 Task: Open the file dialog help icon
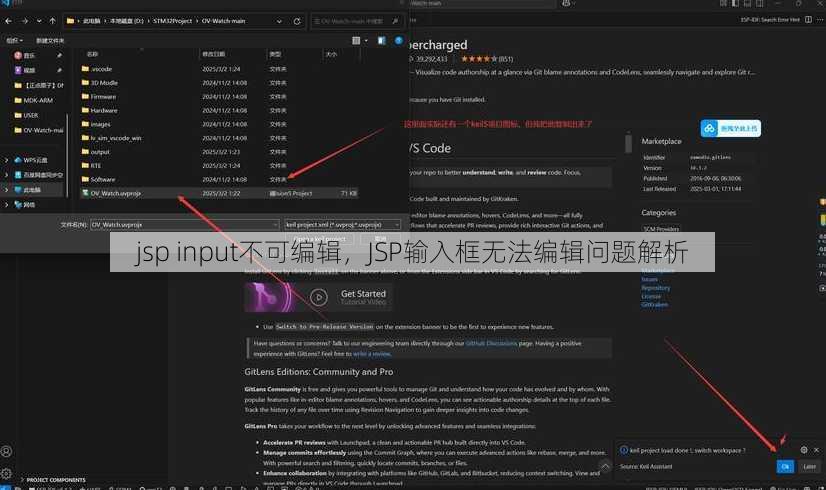click(x=399, y=41)
